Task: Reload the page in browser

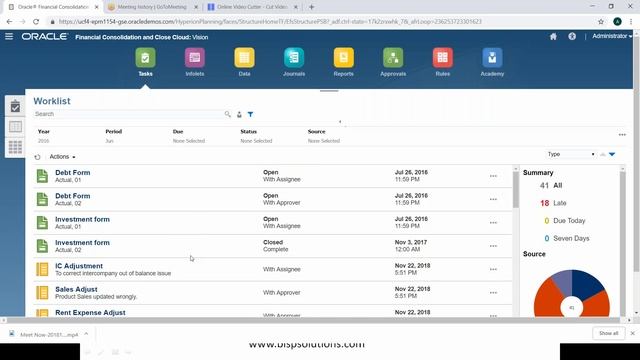Action: tap(36, 22)
